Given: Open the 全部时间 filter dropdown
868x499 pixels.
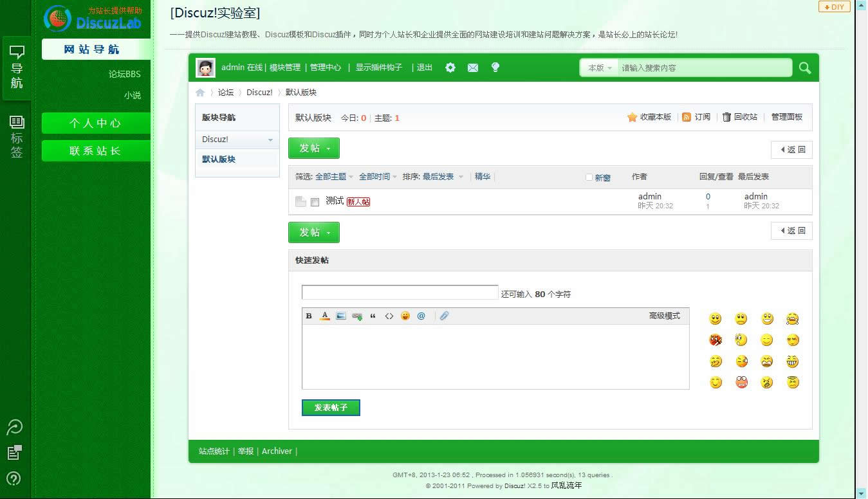Looking at the screenshot, I should (378, 177).
